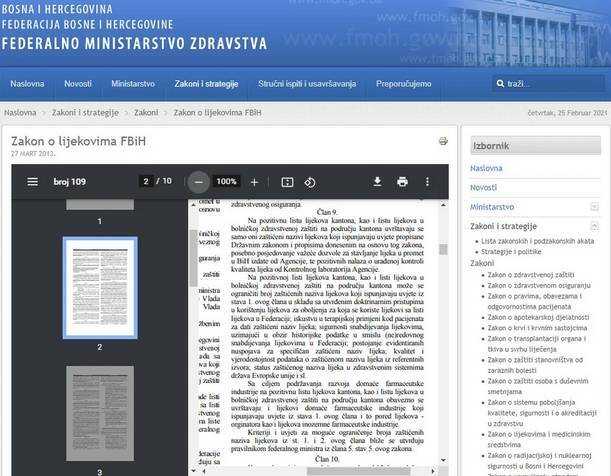Open Zakon o zdravstvenoj zaštiti link
This screenshot has width=611, height=476.
(530, 273)
